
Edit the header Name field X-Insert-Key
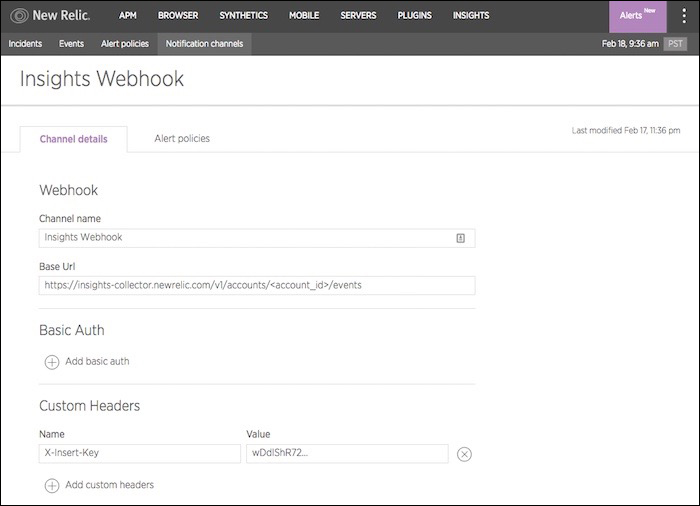click(x=140, y=453)
